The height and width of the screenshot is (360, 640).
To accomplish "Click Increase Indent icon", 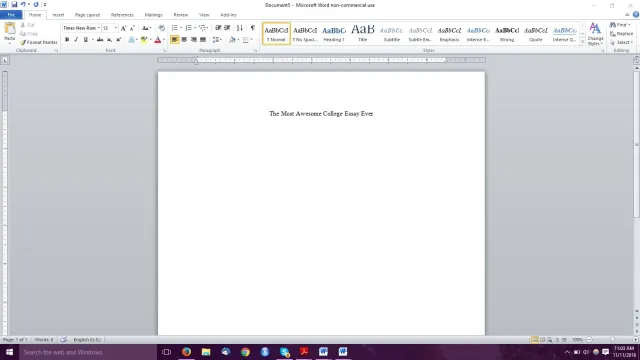I will click(227, 28).
